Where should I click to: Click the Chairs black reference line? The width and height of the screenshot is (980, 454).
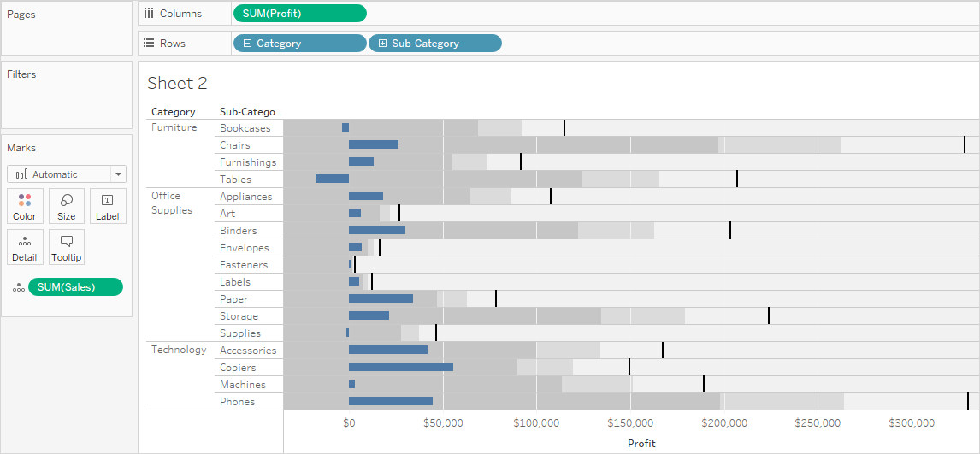[x=965, y=144]
